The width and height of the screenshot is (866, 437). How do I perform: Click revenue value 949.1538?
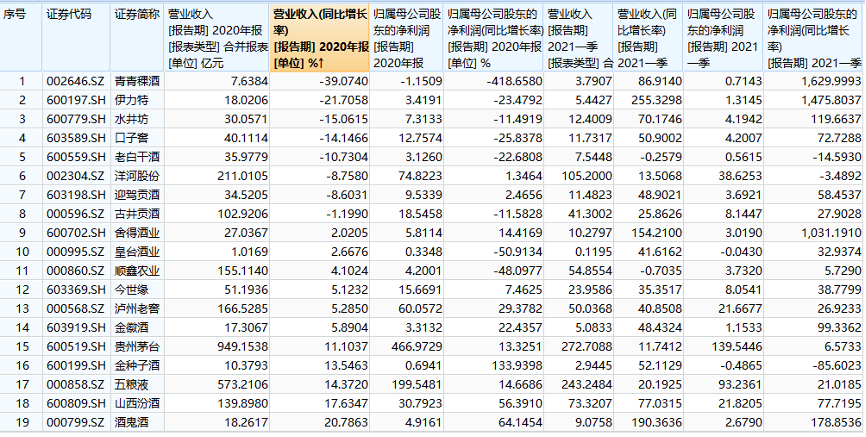(x=244, y=346)
